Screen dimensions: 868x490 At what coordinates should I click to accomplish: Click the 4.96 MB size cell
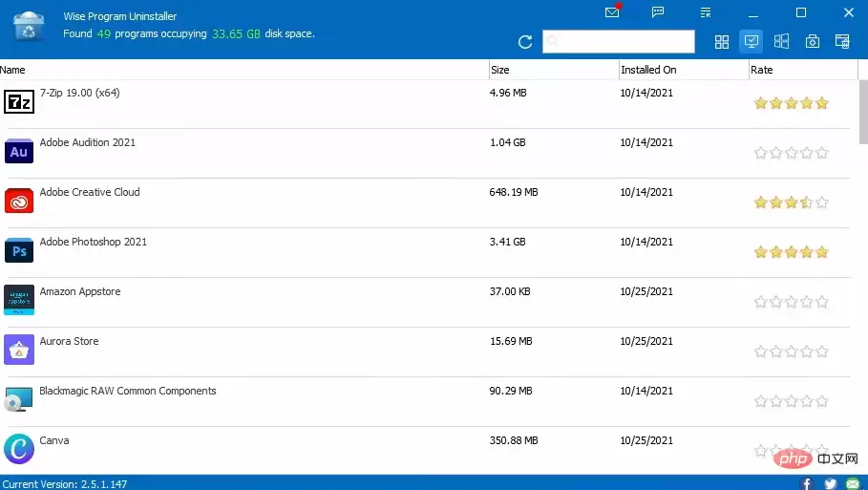click(x=508, y=93)
